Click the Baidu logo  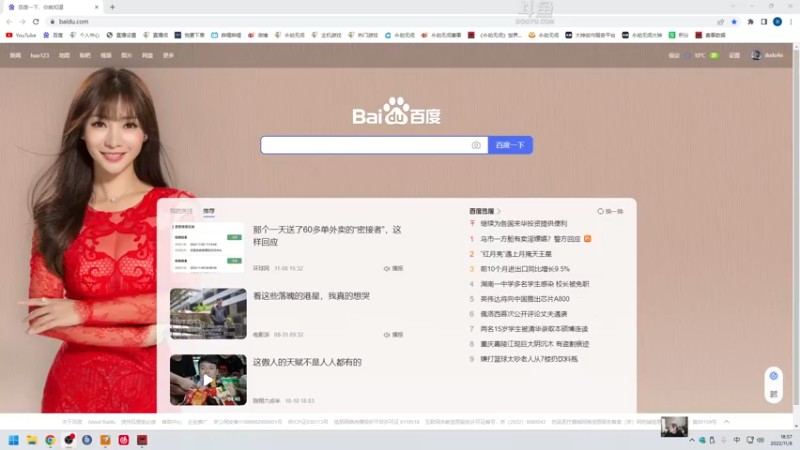click(x=396, y=111)
